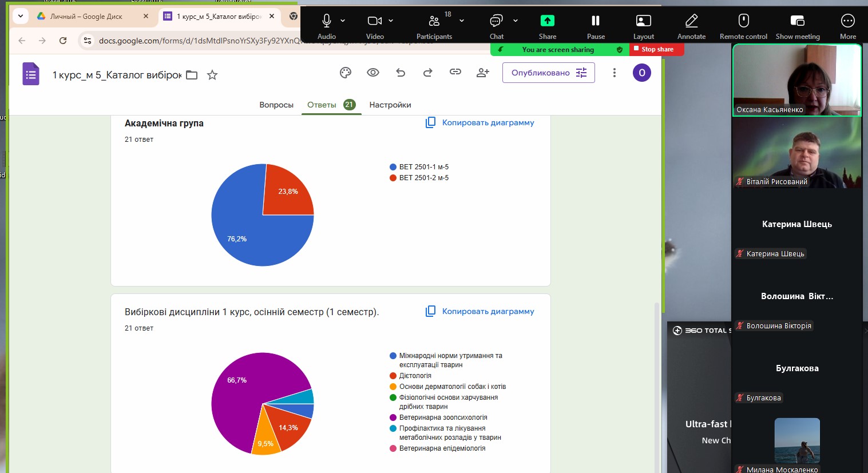Open the Опубликовано publish settings button

tap(548, 73)
